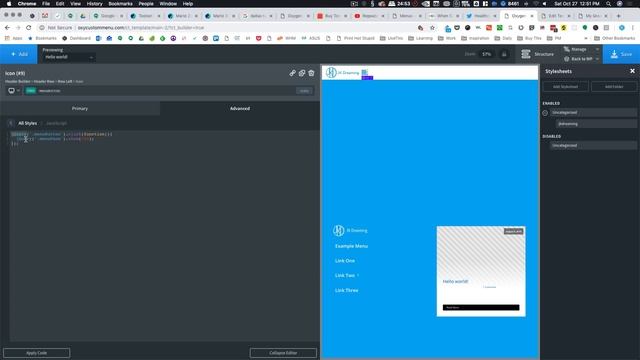This screenshot has height=360, width=640.
Task: Click the Save button
Action: [x=621, y=54]
